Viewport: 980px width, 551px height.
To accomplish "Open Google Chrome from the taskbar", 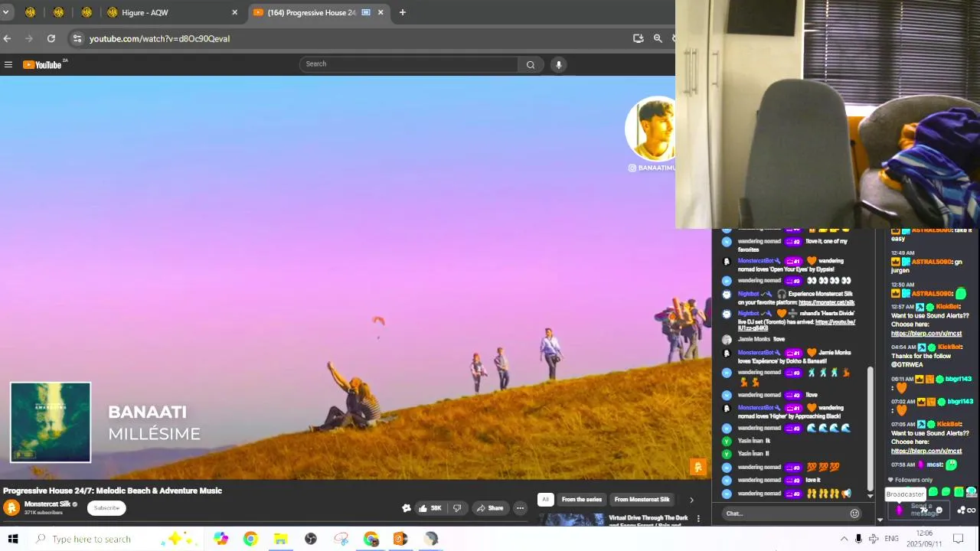I will click(x=250, y=539).
